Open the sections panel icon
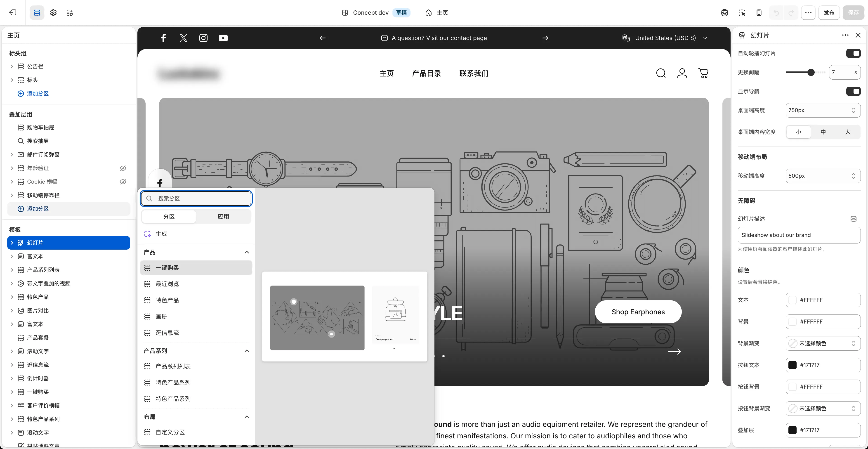The width and height of the screenshot is (868, 449). click(37, 12)
